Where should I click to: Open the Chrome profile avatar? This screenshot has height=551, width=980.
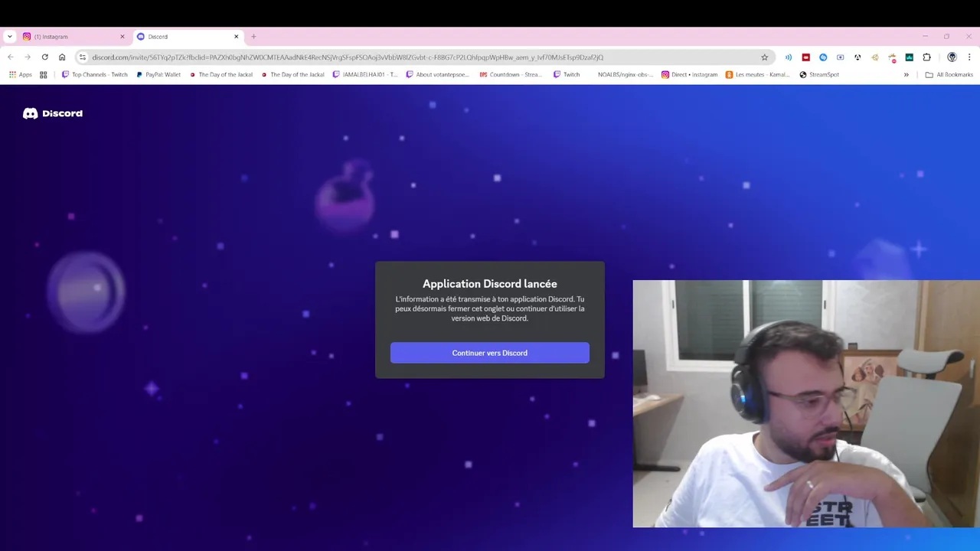coord(952,57)
